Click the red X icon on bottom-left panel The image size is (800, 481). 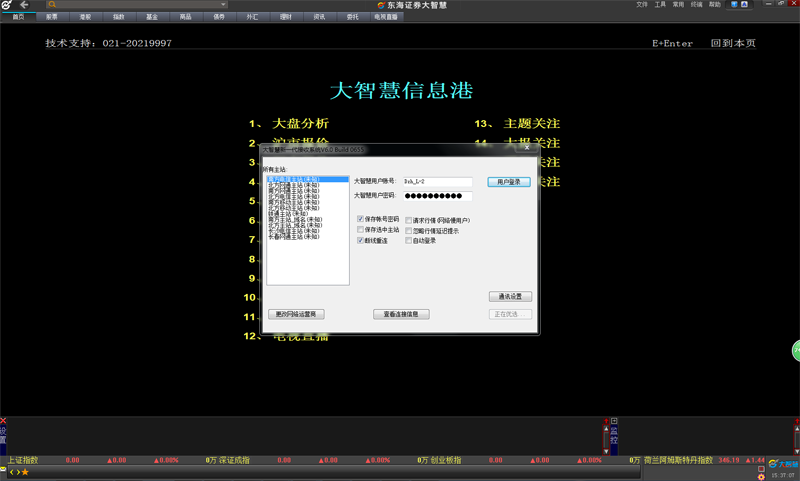pyautogui.click(x=3, y=421)
